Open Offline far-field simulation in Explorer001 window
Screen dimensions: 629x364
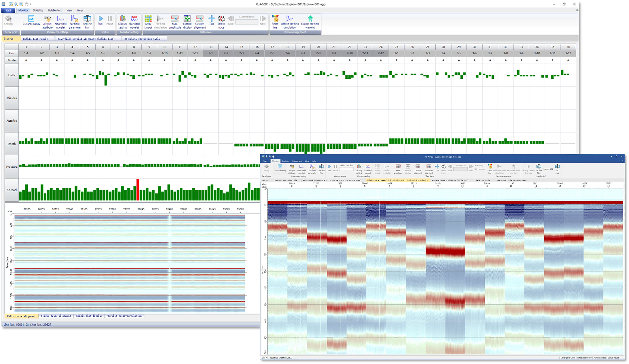[290, 22]
